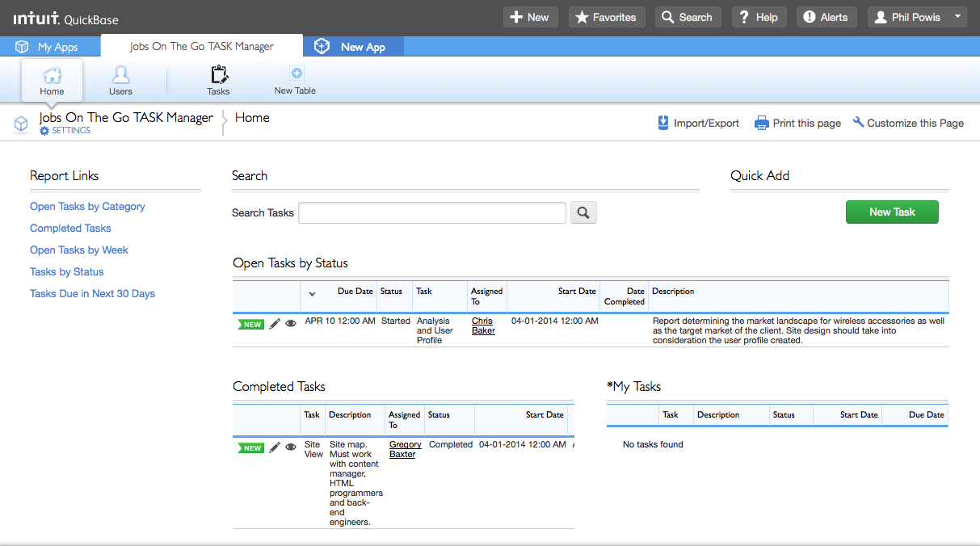Click the magnifier search button beside Search Tasks
The height and width of the screenshot is (546, 980).
(x=583, y=212)
